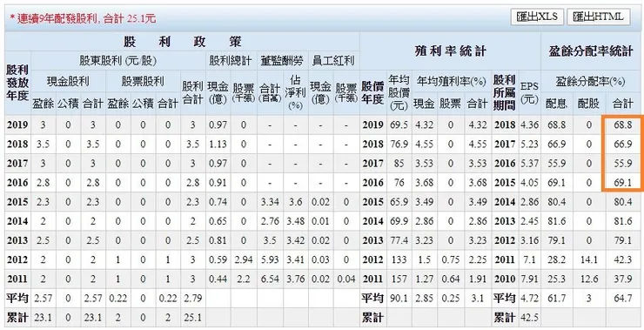Click the 佔淨利 (%) column header

click(x=294, y=92)
